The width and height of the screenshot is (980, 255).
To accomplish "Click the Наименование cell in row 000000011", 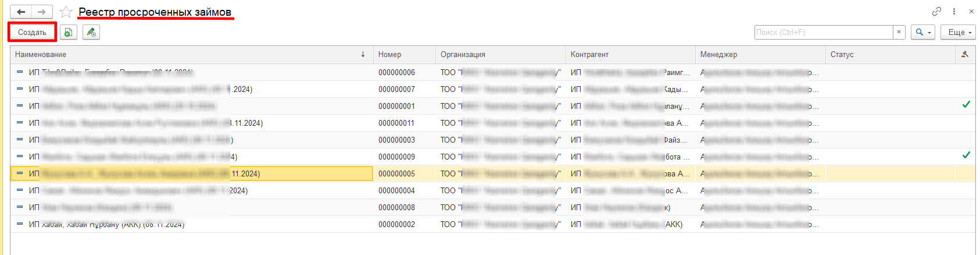I will (192, 123).
